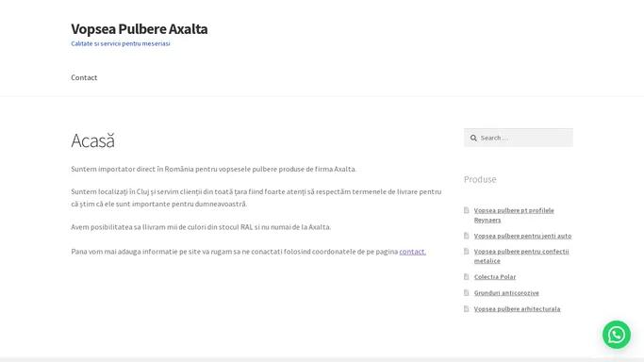Click page icon beside Grunduri anticorozive
This screenshot has width=644, height=362.
click(x=466, y=292)
